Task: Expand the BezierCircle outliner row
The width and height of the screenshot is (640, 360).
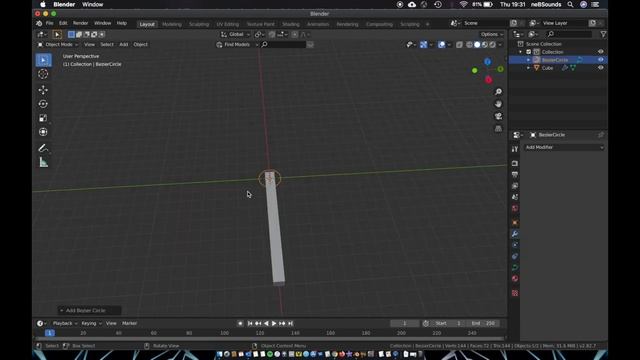Action: coord(529,60)
